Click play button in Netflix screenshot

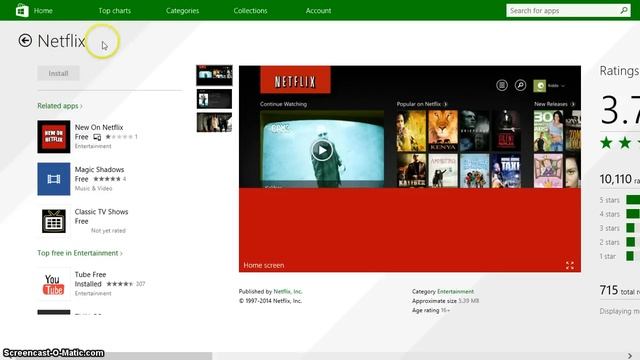pyautogui.click(x=322, y=150)
